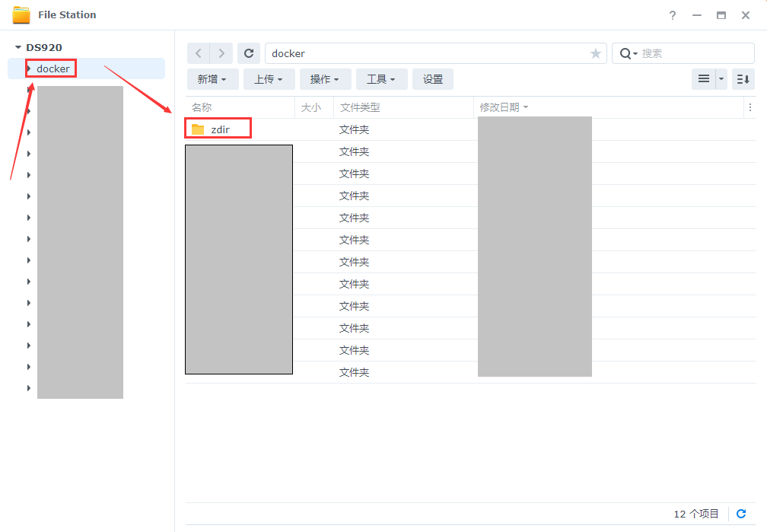This screenshot has height=532, width=767.
Task: Open the File Station help icon
Action: pyautogui.click(x=673, y=15)
